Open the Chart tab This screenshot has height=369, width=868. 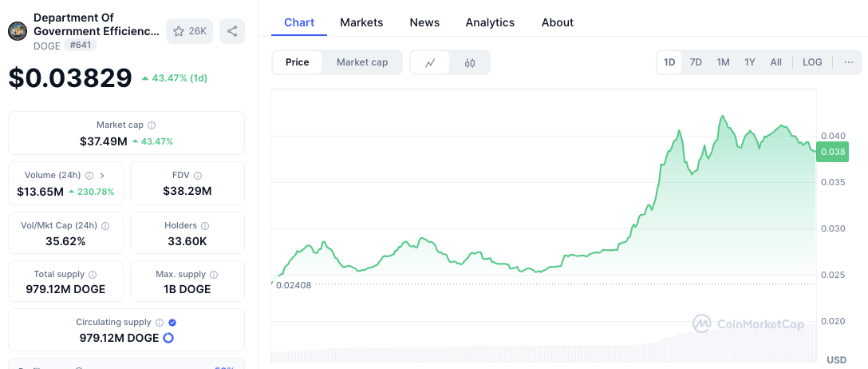click(299, 22)
